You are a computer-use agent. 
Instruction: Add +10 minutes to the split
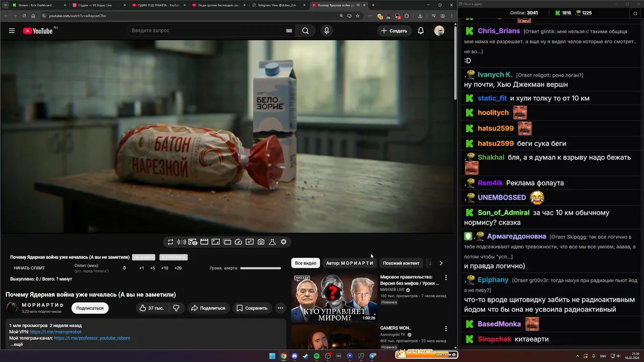[x=165, y=268]
